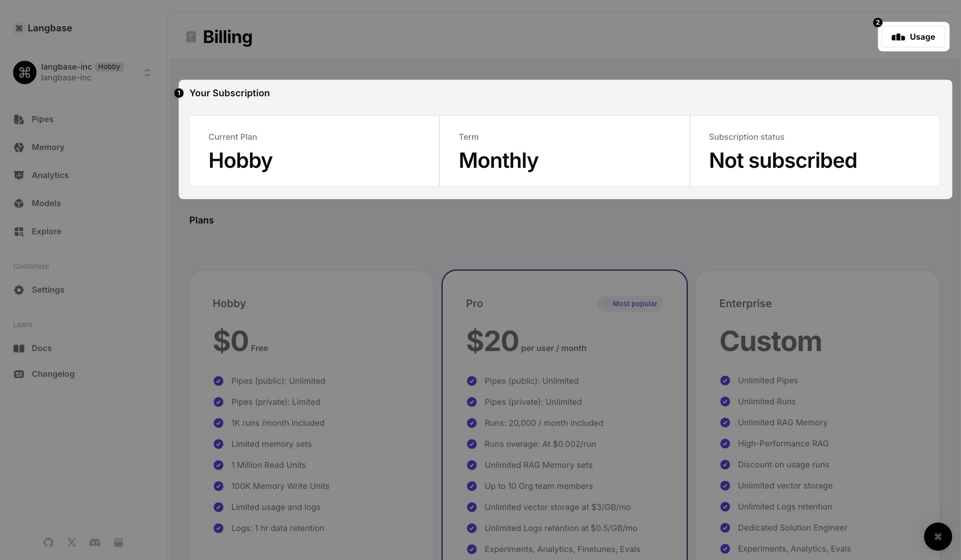The height and width of the screenshot is (560, 961).
Task: Click the Usage button
Action: point(913,37)
